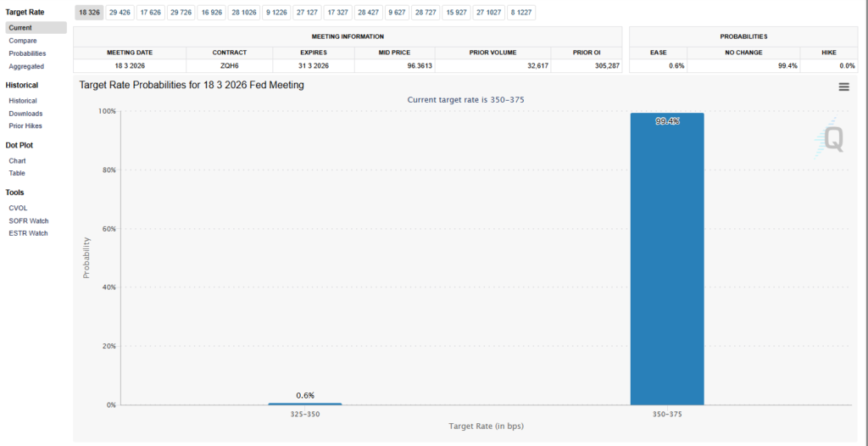The image size is (868, 446).
Task: Click the 'Current target rate is 350-375' subtitle
Action: tap(465, 100)
